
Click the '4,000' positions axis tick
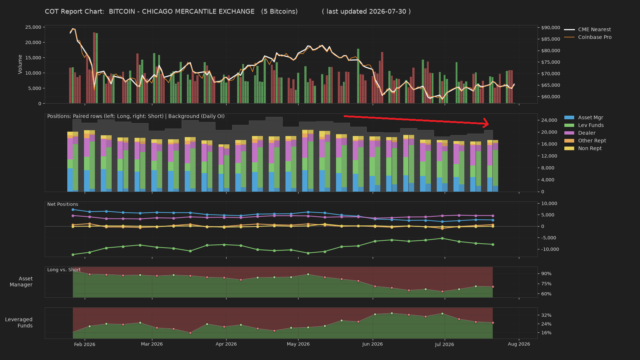[x=548, y=180]
